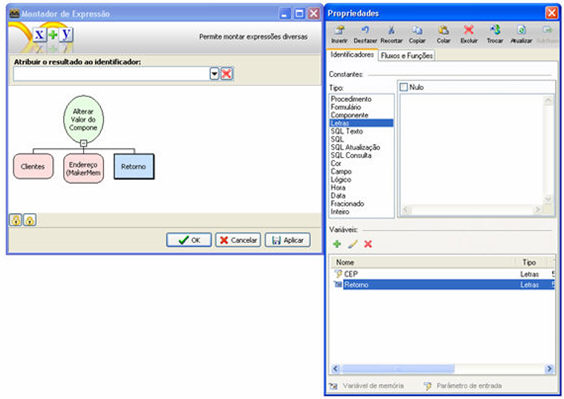Click the Colar paste icon
564x399 pixels.
pos(444,30)
